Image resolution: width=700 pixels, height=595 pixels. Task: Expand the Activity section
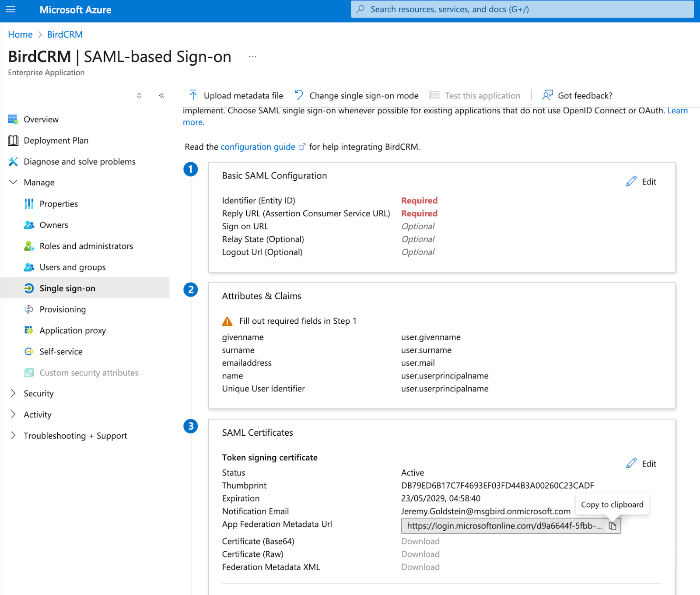[x=14, y=414]
